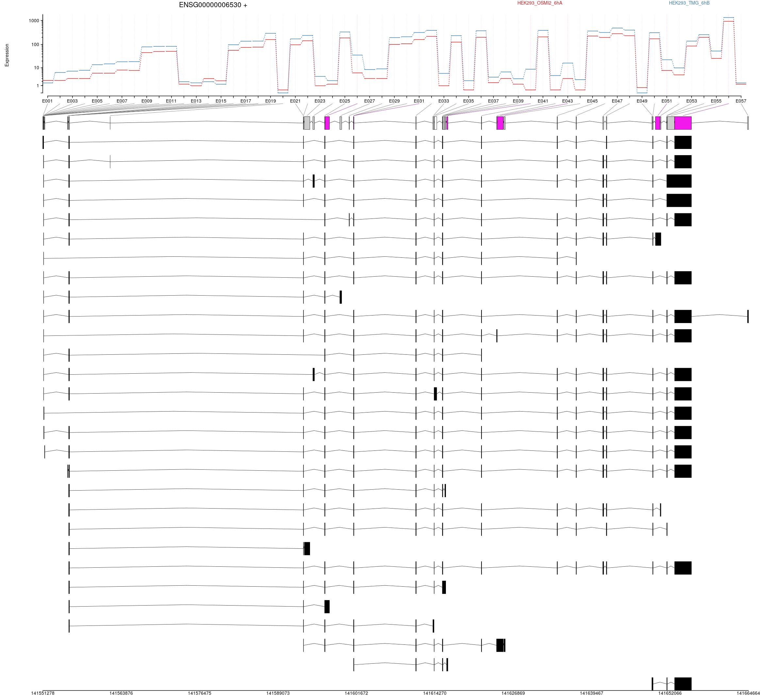Viewport: 784px width, 699px height.
Task: Click exon bin label E043
Action: coord(568,101)
